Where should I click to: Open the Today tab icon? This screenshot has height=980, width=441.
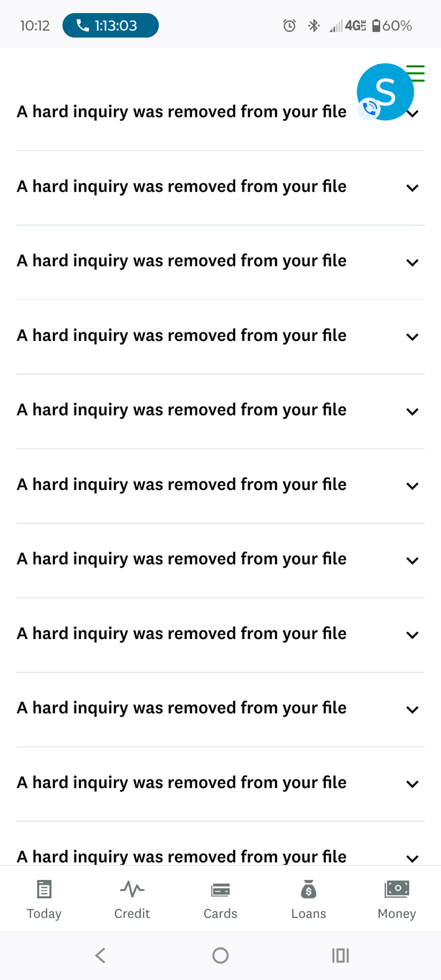[x=44, y=890]
